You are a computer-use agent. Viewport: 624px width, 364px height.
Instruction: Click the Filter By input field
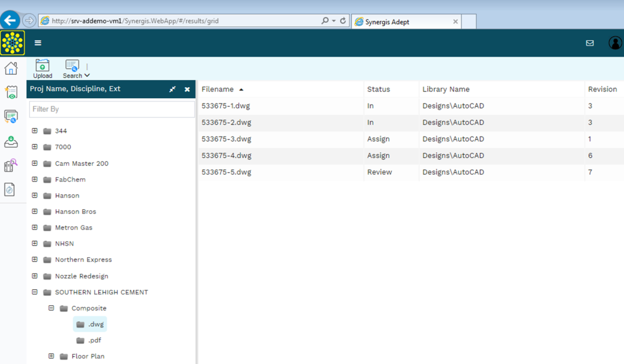112,109
